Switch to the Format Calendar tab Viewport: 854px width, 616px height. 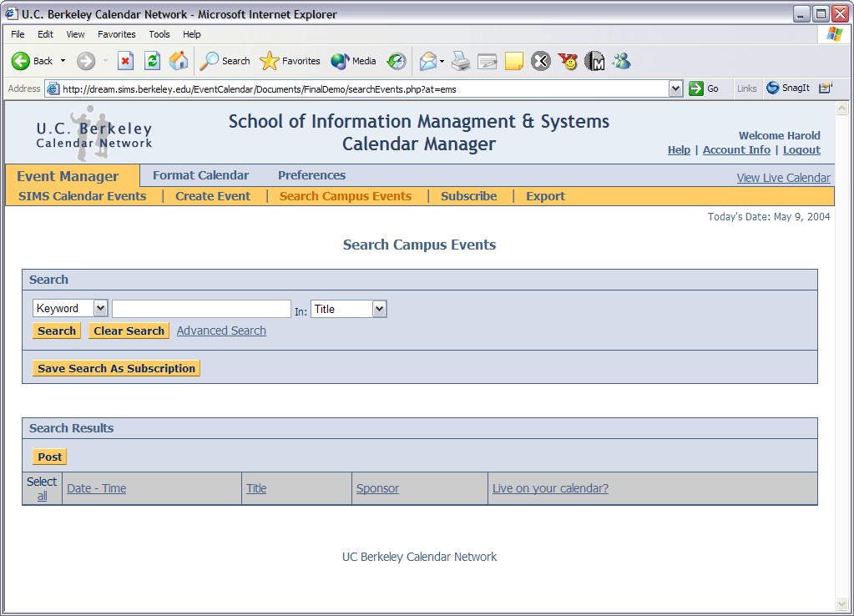click(x=200, y=174)
